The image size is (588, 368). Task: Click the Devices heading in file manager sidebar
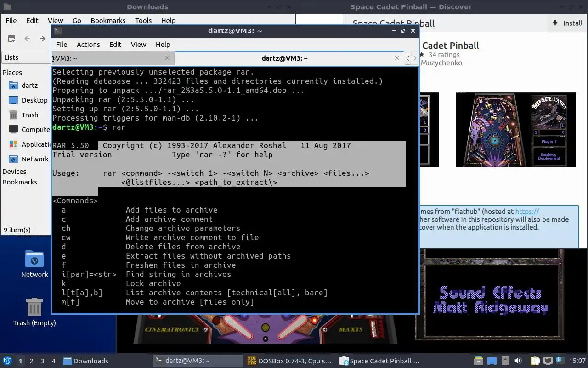14,172
